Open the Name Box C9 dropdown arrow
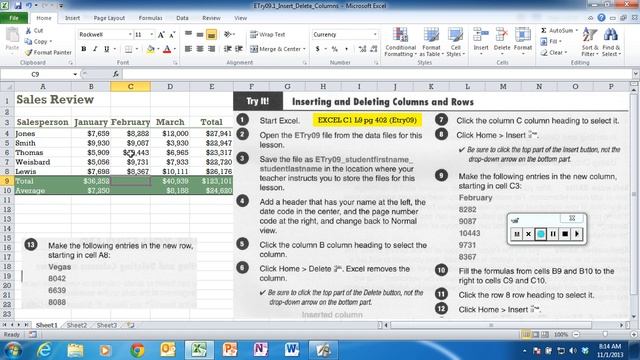Screen dimensions: 640x360 75,74
